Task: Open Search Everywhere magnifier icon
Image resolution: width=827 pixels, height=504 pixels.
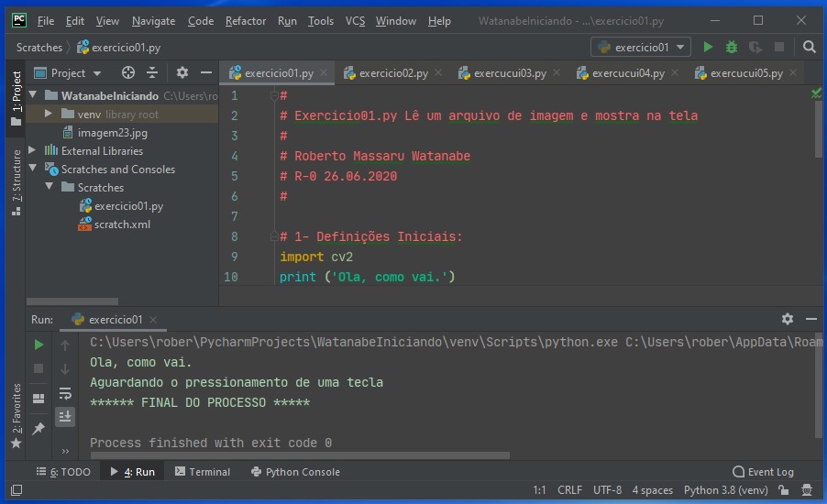Action: coord(810,47)
